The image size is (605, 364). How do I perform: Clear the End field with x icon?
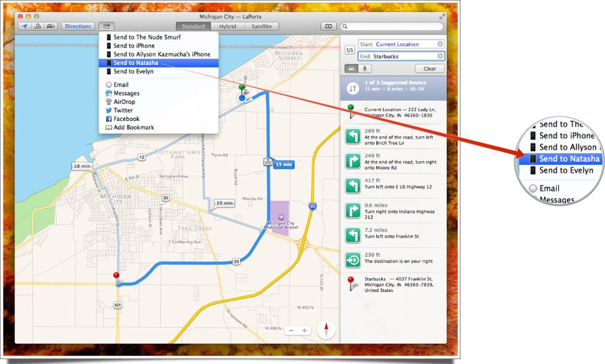440,56
